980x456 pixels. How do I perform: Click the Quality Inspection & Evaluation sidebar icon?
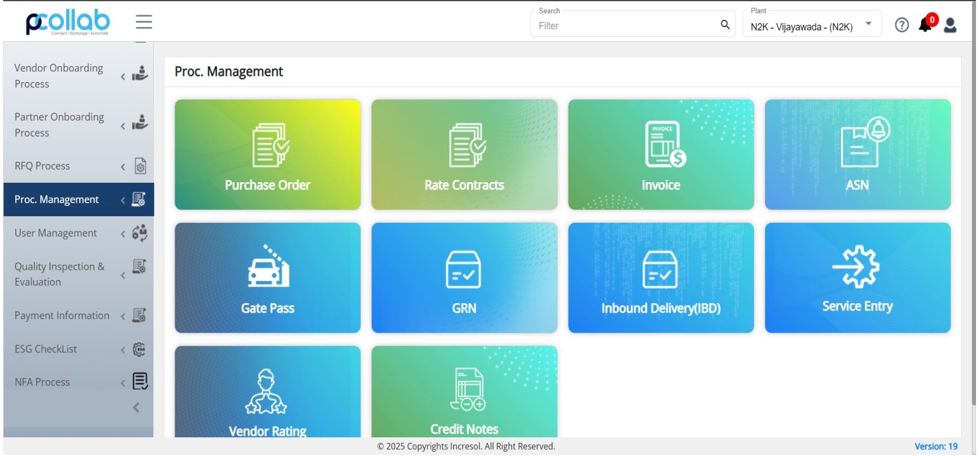[140, 267]
